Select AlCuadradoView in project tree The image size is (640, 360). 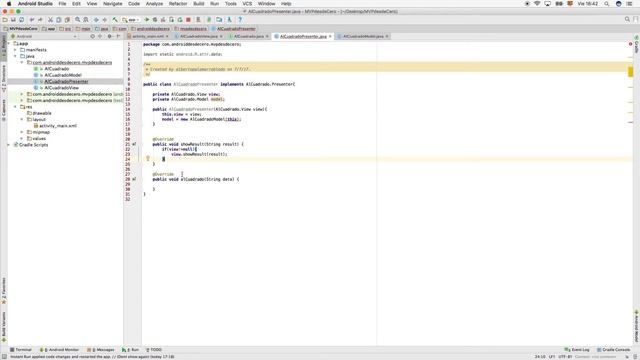tap(61, 88)
